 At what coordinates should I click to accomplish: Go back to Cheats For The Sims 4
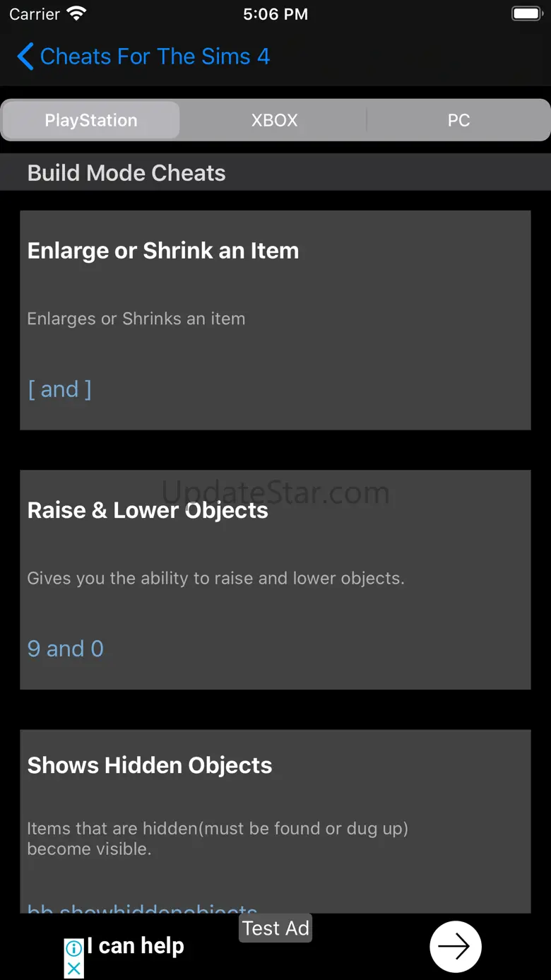(155, 57)
